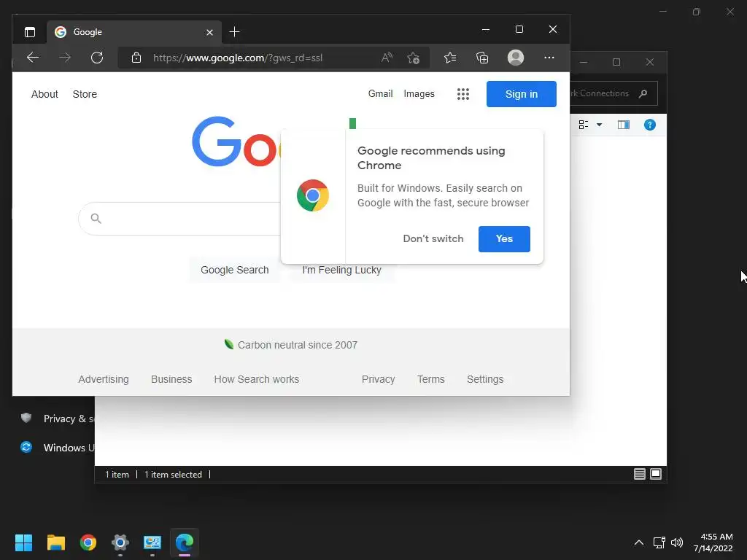Open Help icon in Network Connections

tap(650, 125)
